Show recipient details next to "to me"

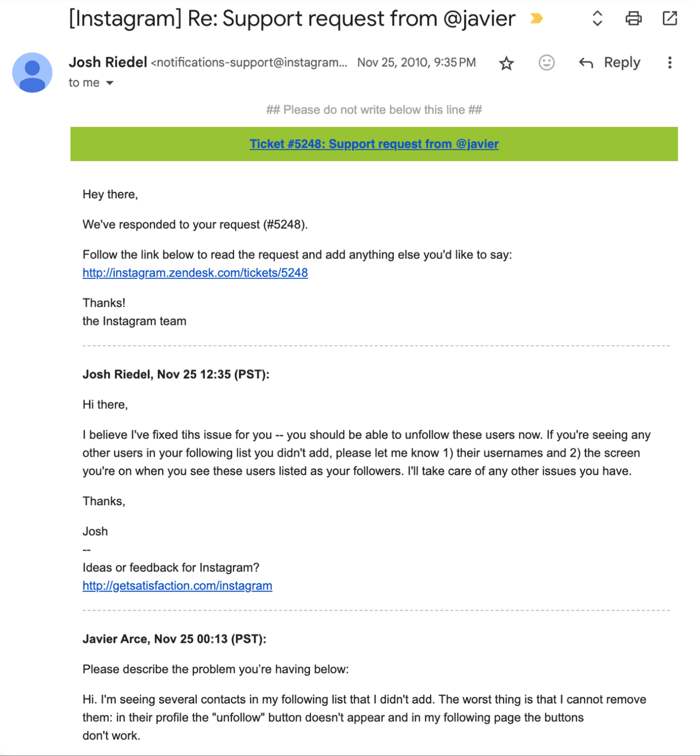click(x=110, y=83)
